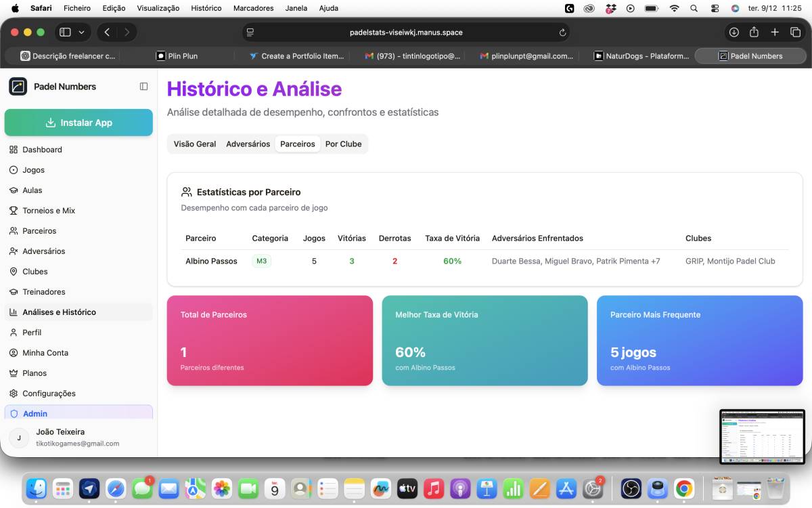This screenshot has width=812, height=508.
Task: Open the Plin Plun browser tab
Action: (177, 56)
